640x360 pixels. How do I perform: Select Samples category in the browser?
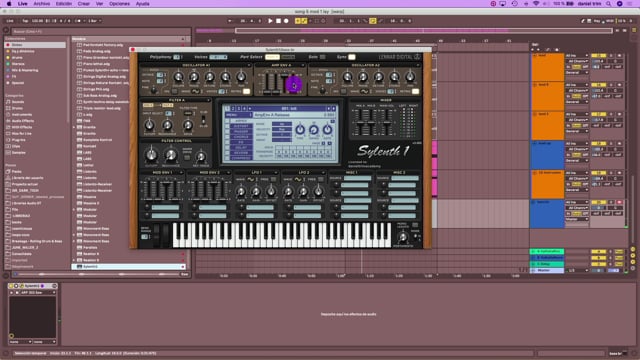click(x=18, y=153)
